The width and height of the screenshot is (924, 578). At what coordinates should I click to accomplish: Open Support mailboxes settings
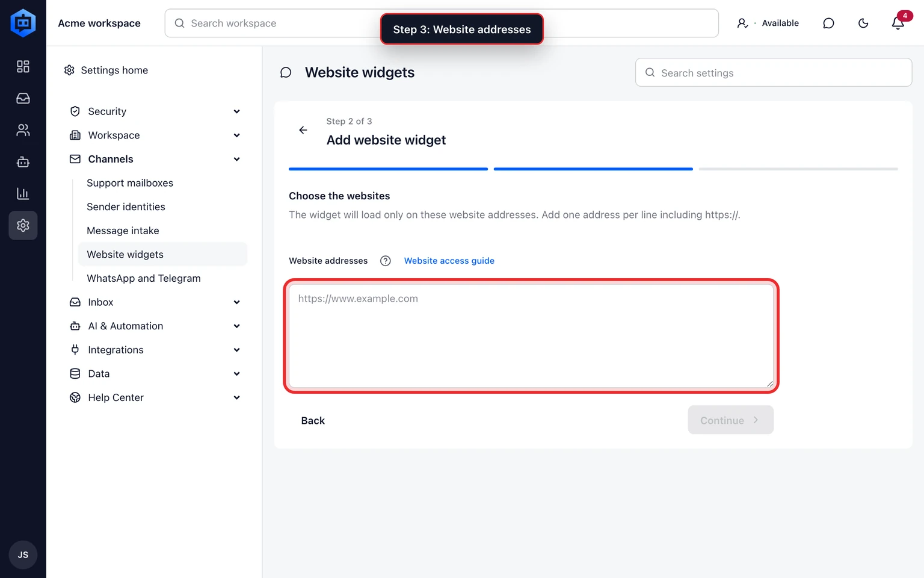click(x=130, y=183)
